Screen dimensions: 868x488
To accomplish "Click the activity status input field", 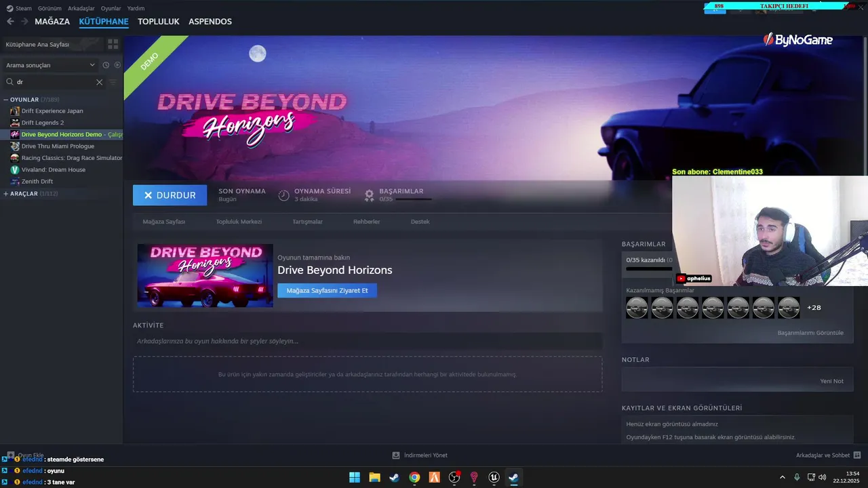I will tap(368, 341).
